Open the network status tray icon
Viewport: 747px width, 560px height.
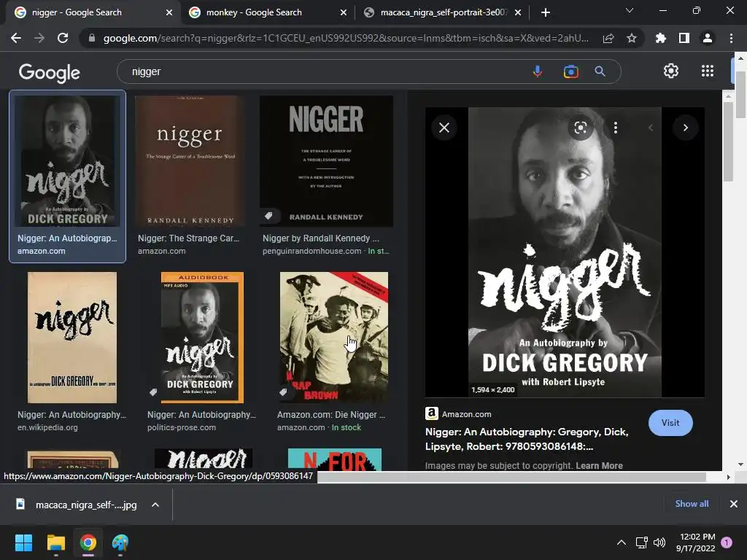point(641,542)
